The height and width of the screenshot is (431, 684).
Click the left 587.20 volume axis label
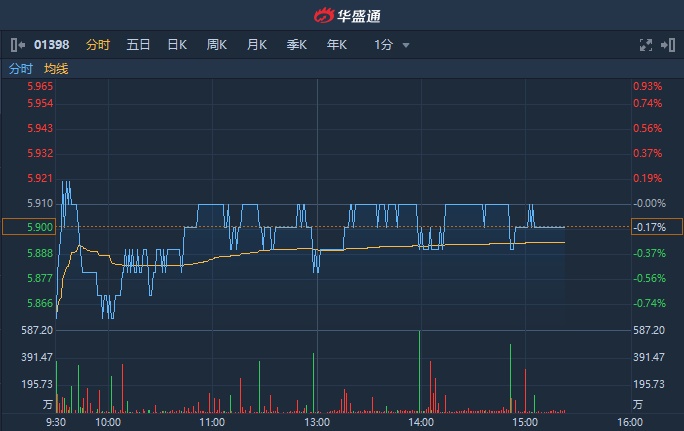point(37,330)
